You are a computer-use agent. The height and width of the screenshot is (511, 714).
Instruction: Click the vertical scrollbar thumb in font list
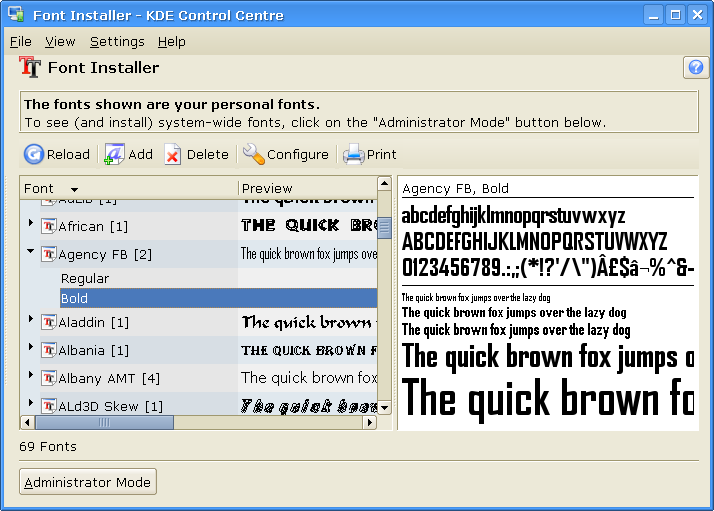tap(384, 228)
